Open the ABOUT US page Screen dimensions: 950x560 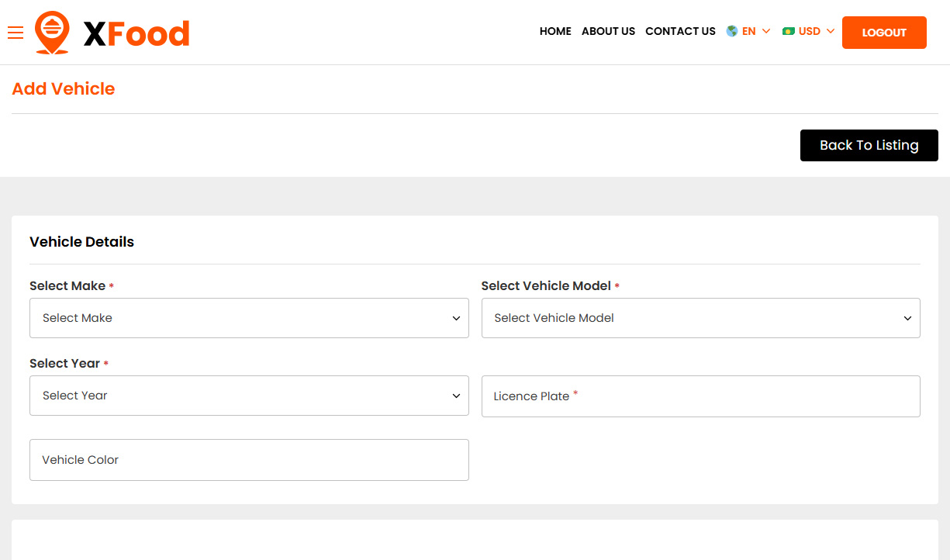[608, 31]
